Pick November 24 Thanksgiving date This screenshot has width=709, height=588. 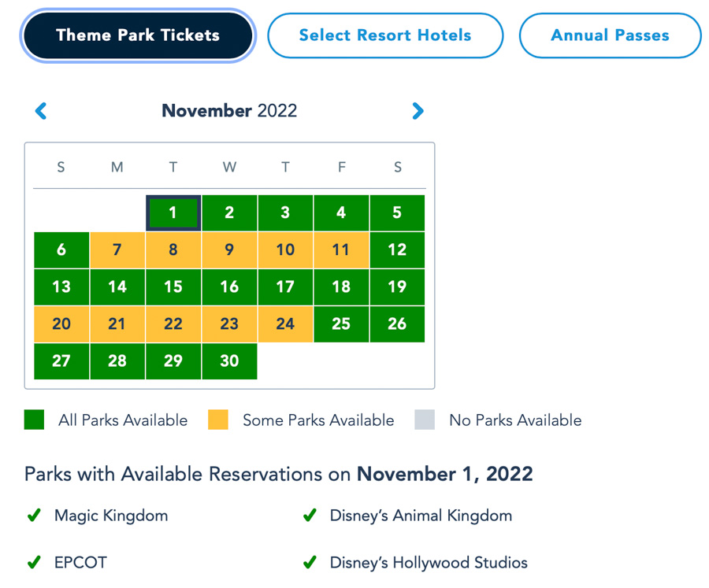tap(285, 324)
